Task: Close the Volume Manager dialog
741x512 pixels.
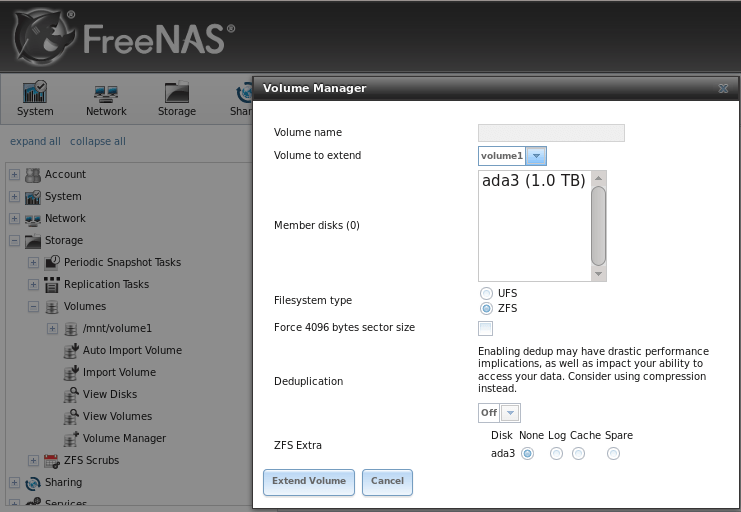Action: point(723,89)
